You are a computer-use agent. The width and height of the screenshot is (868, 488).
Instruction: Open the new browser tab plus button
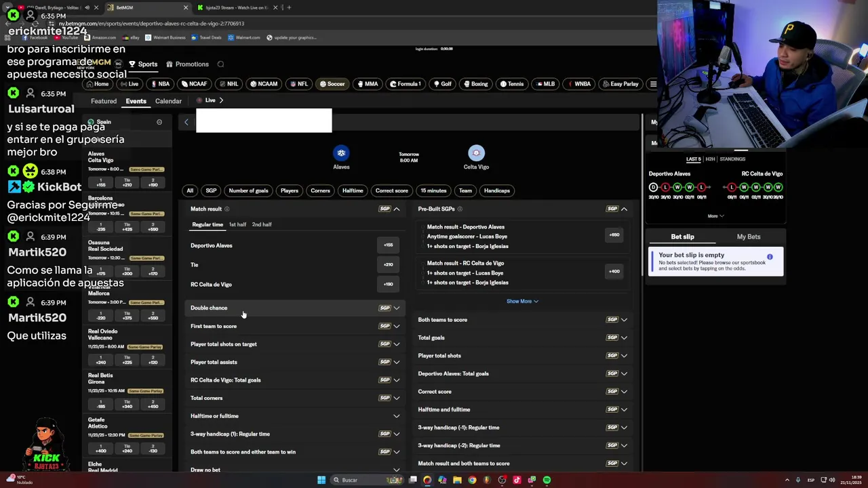point(289,7)
